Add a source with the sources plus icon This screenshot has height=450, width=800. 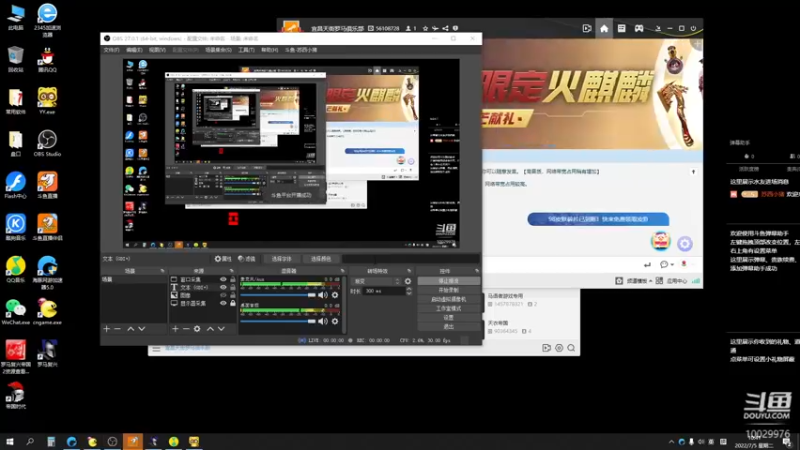click(x=175, y=329)
